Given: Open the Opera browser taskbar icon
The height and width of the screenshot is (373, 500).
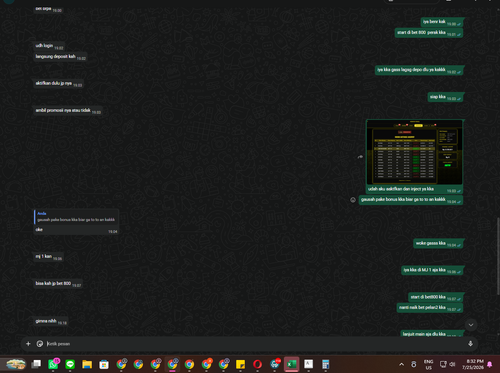Looking at the screenshot, I should [257, 364].
